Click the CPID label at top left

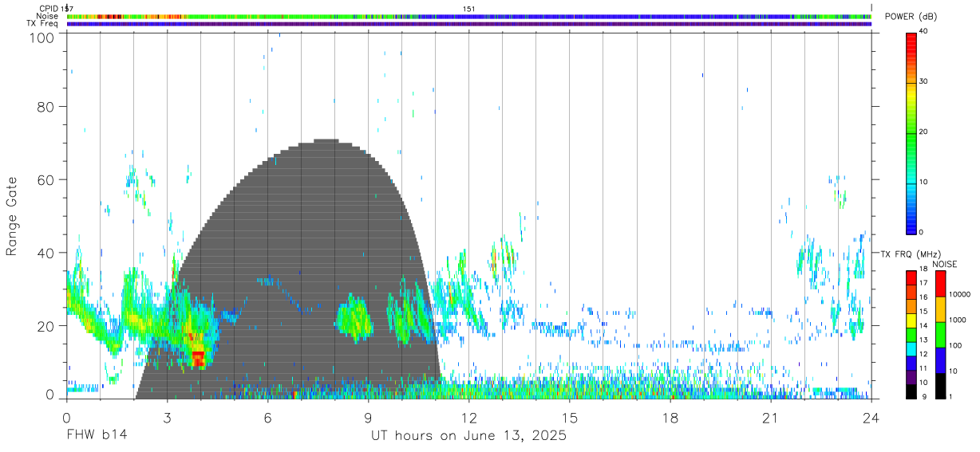click(48, 9)
